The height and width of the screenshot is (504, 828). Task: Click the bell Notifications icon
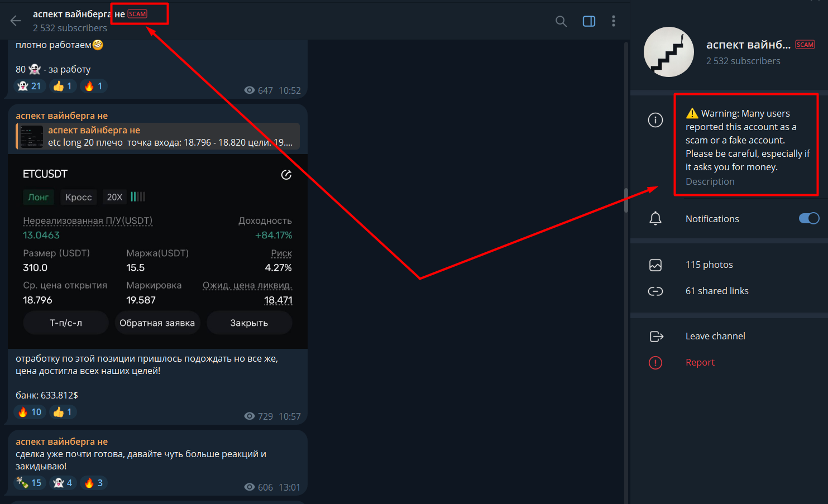(655, 218)
